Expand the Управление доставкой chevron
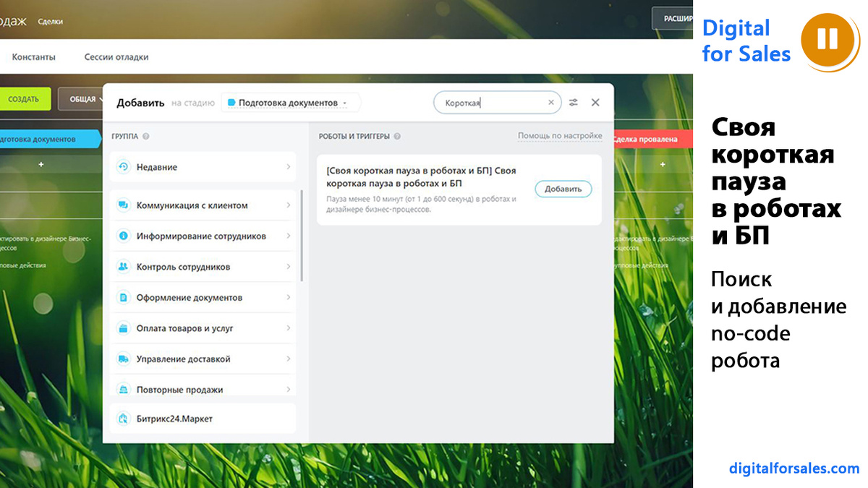The image size is (868, 488). pyautogui.click(x=288, y=359)
